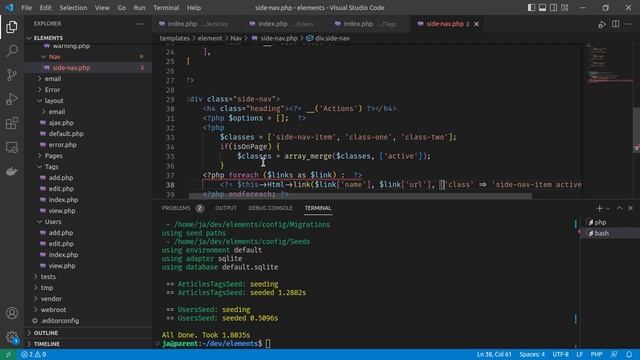The width and height of the screenshot is (640, 360).
Task: Toggle the primary sidebar layout icon
Action: click(531, 8)
